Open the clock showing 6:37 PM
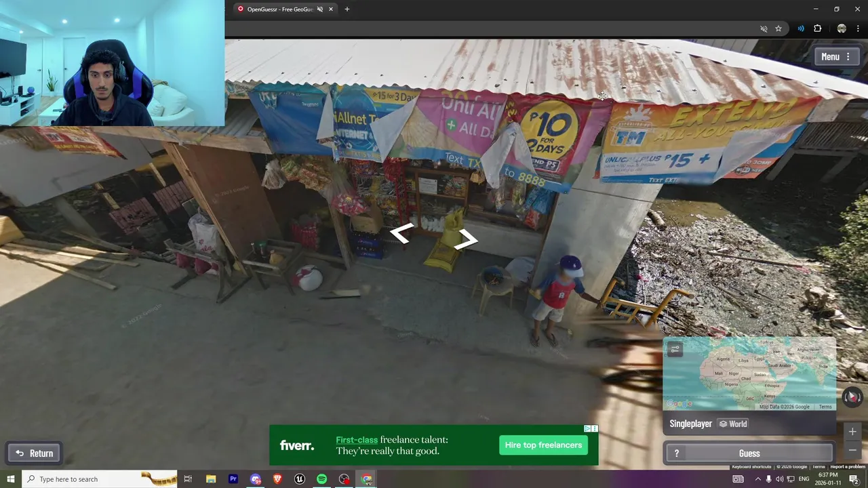This screenshot has height=488, width=868. pyautogui.click(x=827, y=479)
